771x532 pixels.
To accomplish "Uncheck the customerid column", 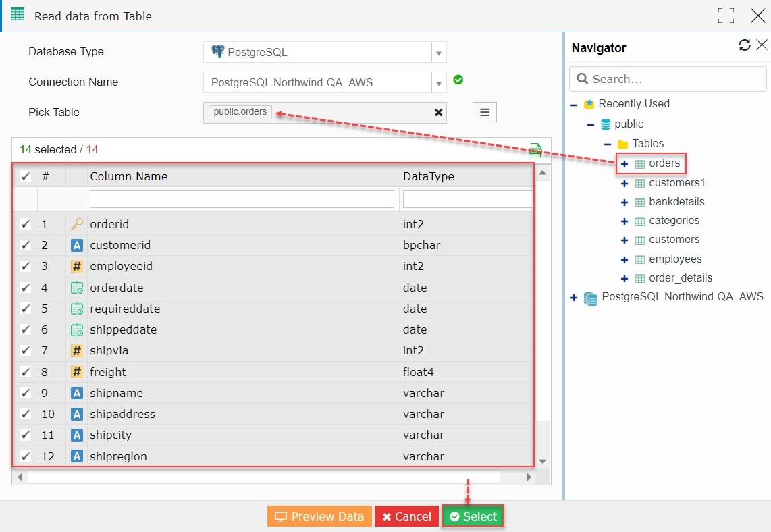I will (x=25, y=245).
